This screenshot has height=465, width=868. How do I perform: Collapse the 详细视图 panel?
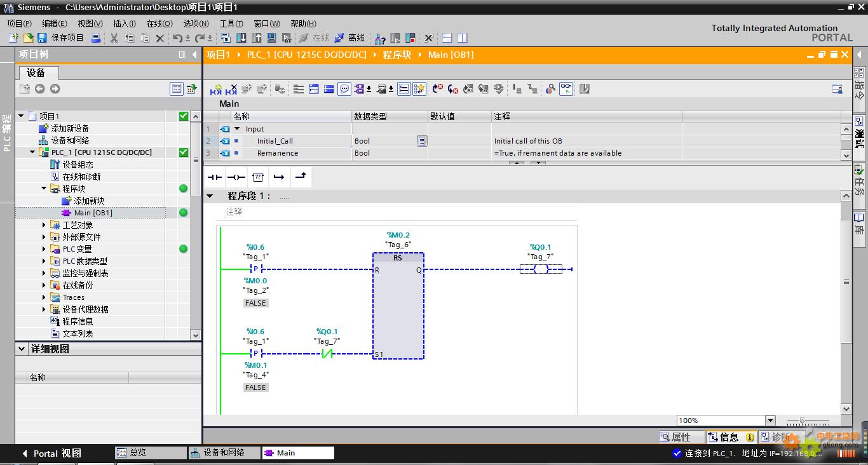pos(22,349)
